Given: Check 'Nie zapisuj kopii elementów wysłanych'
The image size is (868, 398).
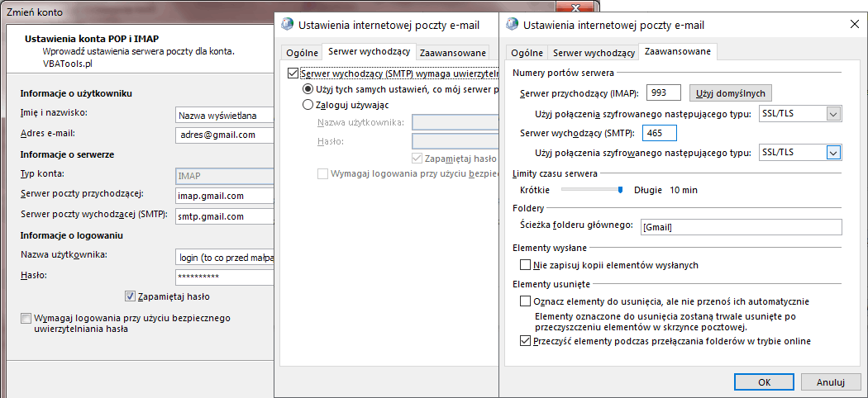Looking at the screenshot, I should point(525,265).
